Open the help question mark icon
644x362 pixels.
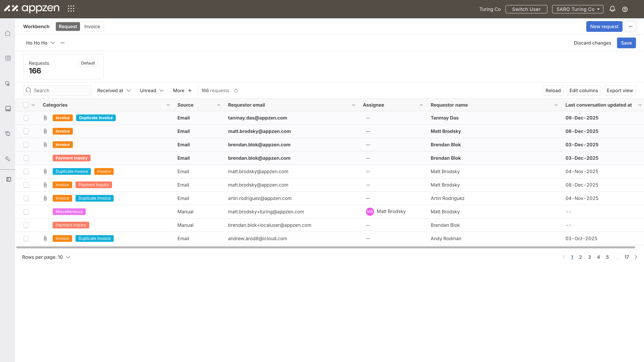point(625,9)
